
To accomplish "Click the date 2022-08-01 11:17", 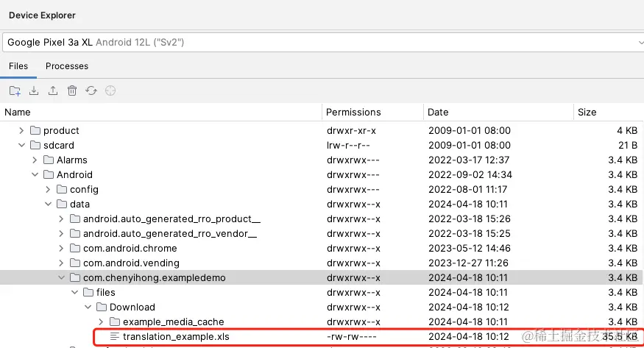I will pyautogui.click(x=468, y=190).
